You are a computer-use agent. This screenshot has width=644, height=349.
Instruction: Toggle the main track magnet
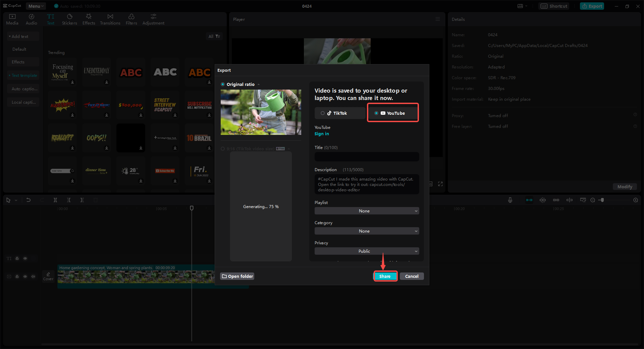[529, 200]
